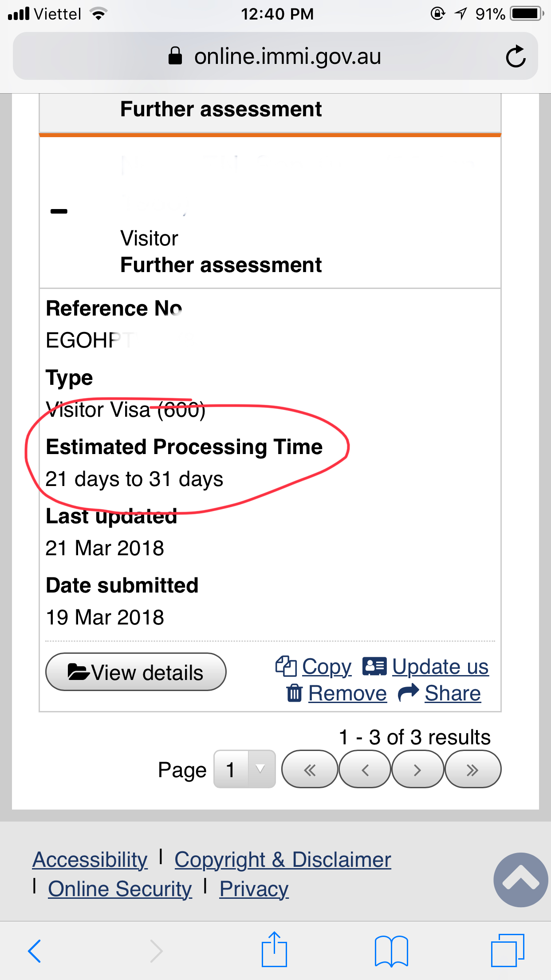The width and height of the screenshot is (551, 980).
Task: Open the Privacy footer link
Action: coord(254,889)
